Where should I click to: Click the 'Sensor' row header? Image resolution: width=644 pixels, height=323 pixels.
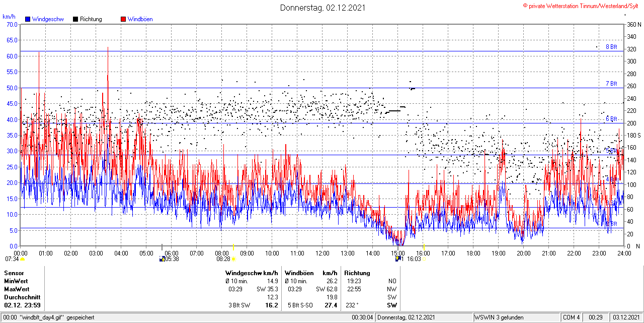pyautogui.click(x=14, y=273)
